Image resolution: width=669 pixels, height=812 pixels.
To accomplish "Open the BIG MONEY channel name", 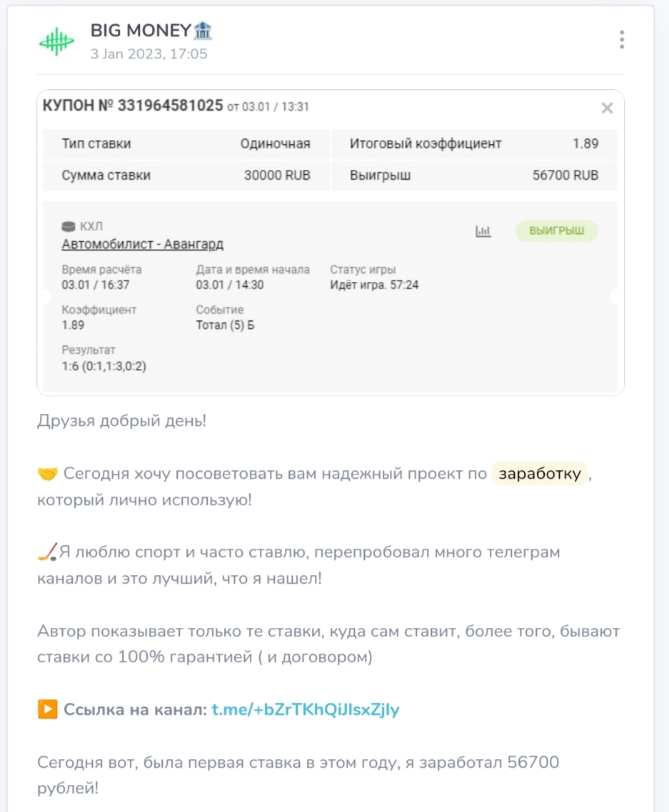I will [141, 31].
